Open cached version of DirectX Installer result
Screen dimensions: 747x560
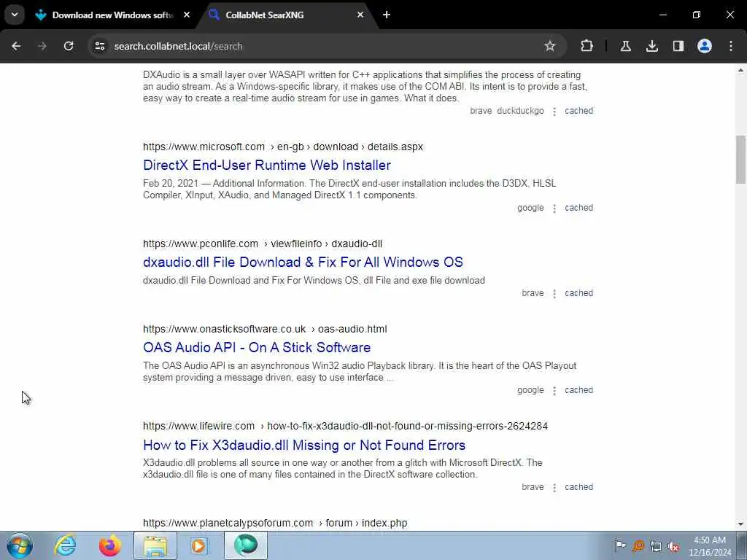(x=578, y=208)
